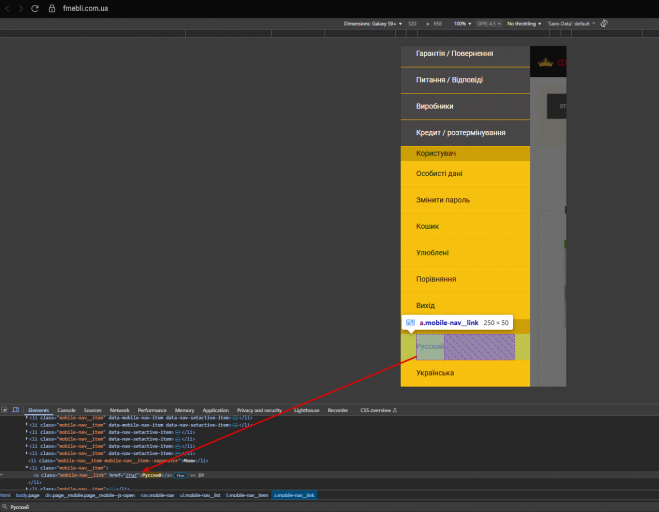
Task: Switch to the Sources tab
Action: 92,410
